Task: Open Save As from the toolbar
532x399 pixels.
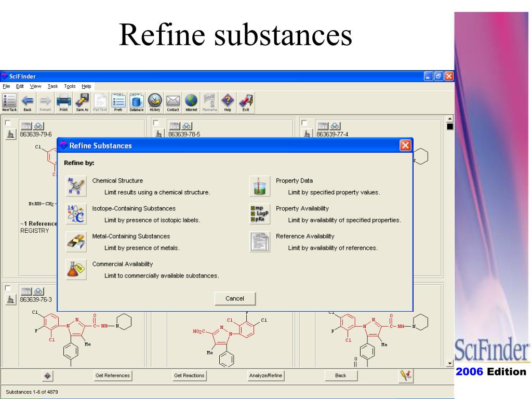Action: [82, 102]
